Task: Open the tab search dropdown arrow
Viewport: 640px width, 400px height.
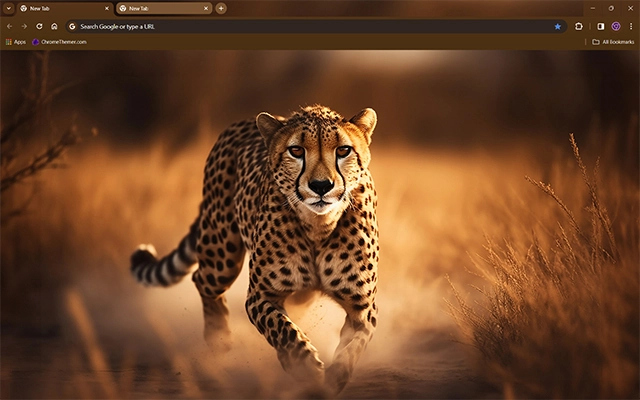Action: [9, 8]
